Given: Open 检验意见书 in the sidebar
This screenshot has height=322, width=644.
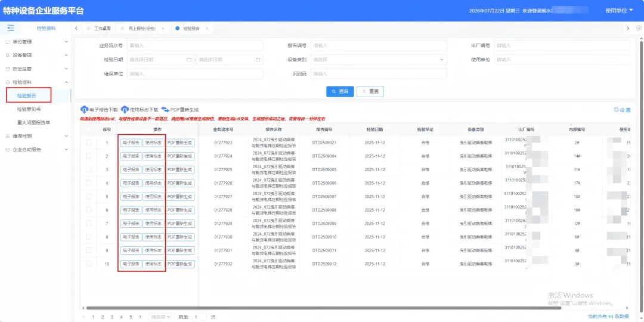Looking at the screenshot, I should pyautogui.click(x=29, y=109).
